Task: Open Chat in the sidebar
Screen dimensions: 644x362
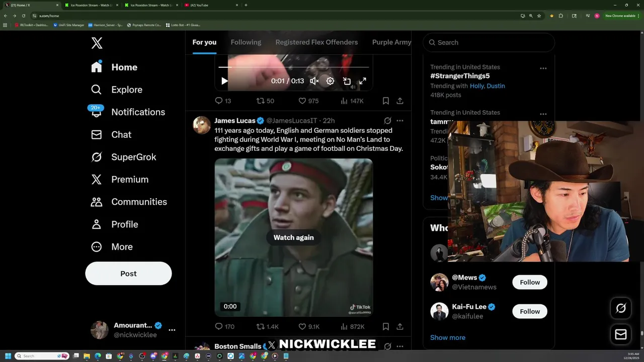Action: click(111, 134)
